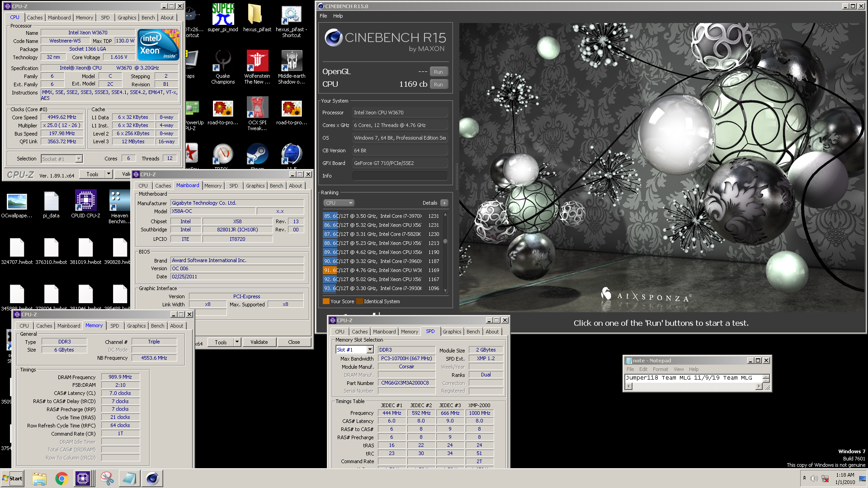Run the OpenGL benchmark
868x488 pixels.
[439, 72]
